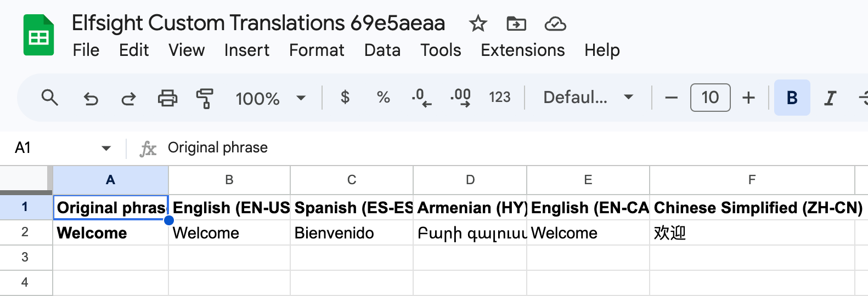Open the Extensions menu
This screenshot has height=296, width=868.
point(522,50)
